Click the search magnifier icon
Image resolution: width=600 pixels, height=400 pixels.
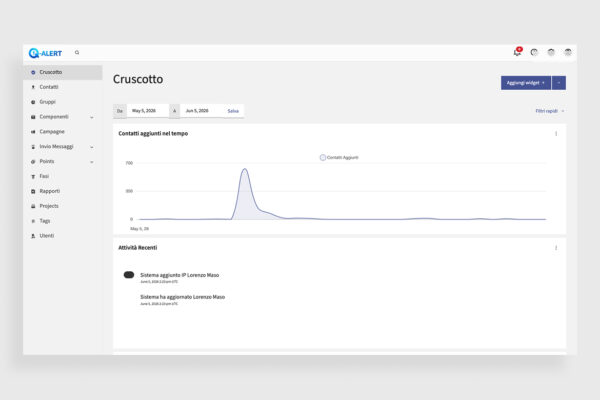tap(77, 52)
